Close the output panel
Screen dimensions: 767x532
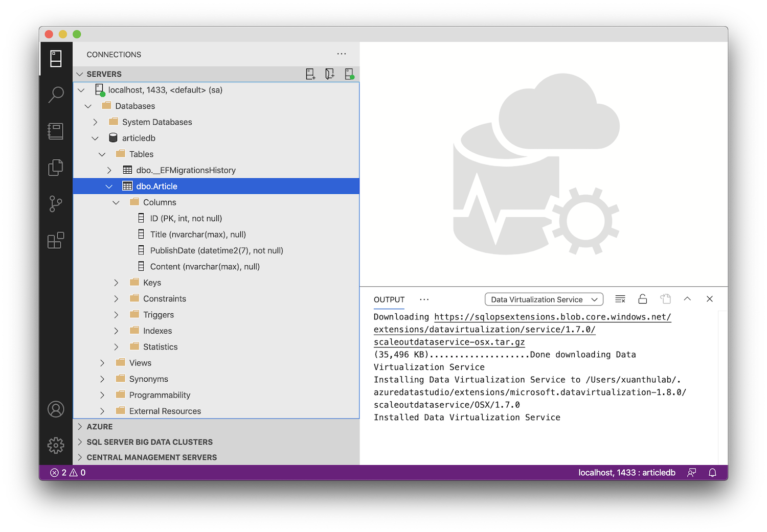pyautogui.click(x=710, y=299)
